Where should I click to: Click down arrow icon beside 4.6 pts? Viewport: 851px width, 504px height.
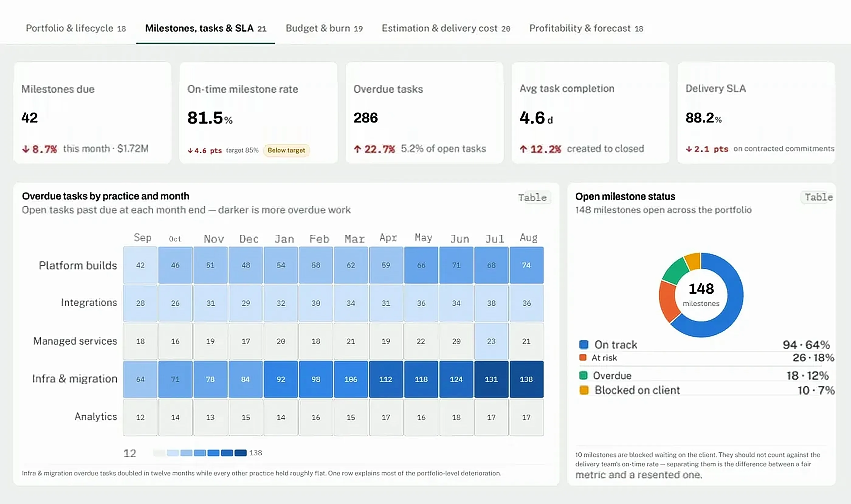(x=190, y=150)
